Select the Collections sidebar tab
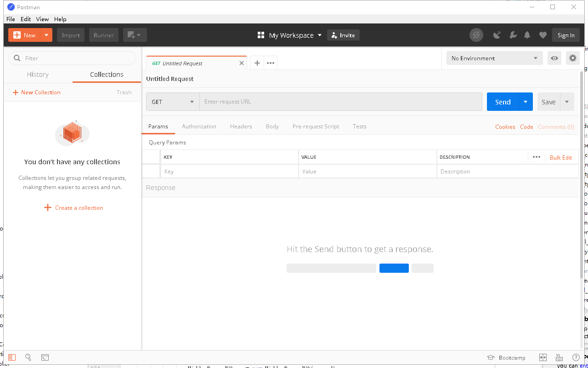 tap(107, 75)
